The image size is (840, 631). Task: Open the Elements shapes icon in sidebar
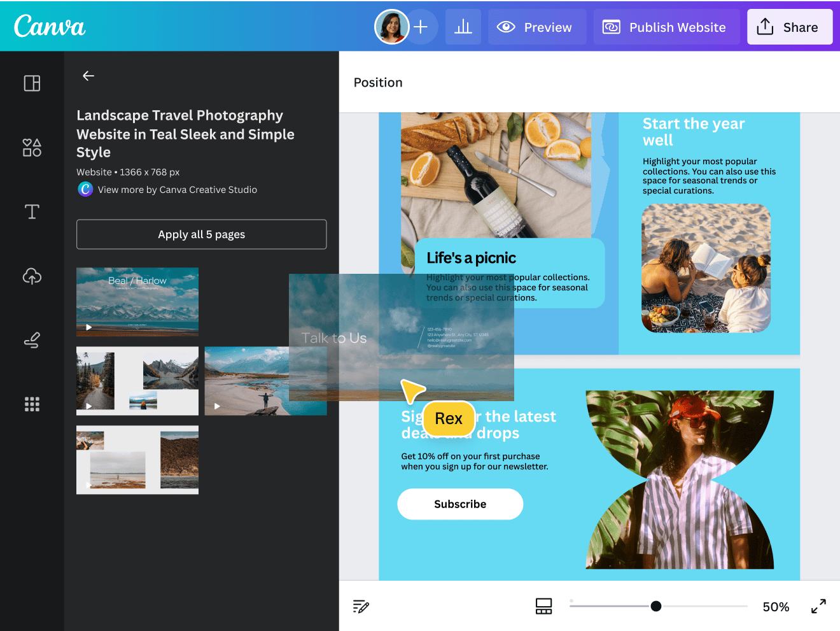[x=32, y=148]
